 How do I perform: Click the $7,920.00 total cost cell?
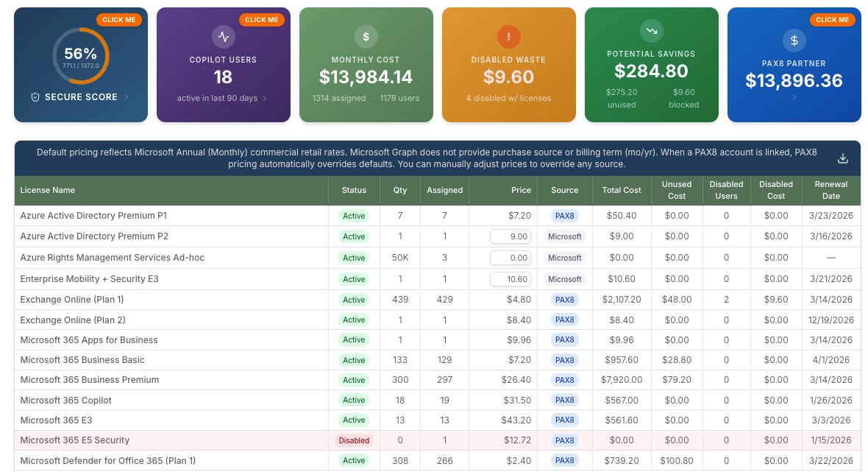pos(622,380)
